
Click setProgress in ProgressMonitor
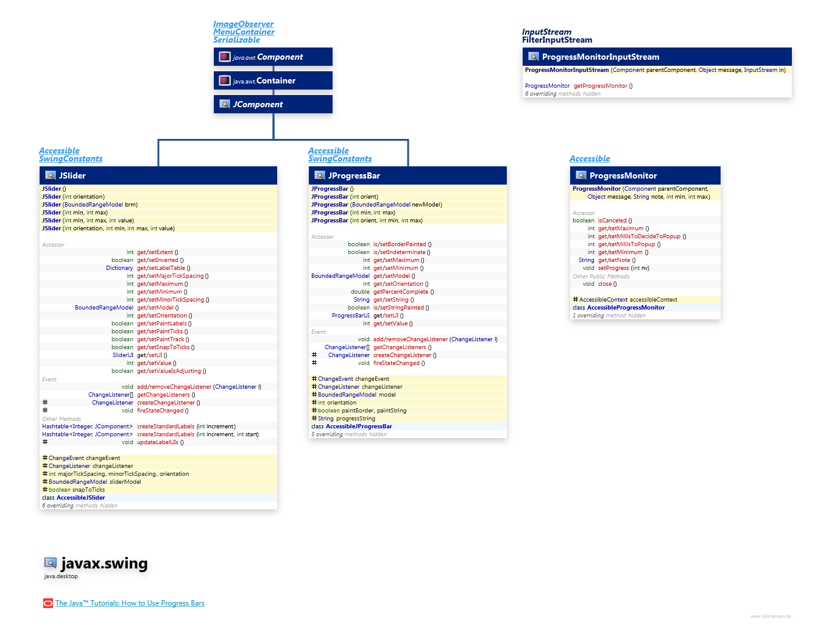pos(613,268)
